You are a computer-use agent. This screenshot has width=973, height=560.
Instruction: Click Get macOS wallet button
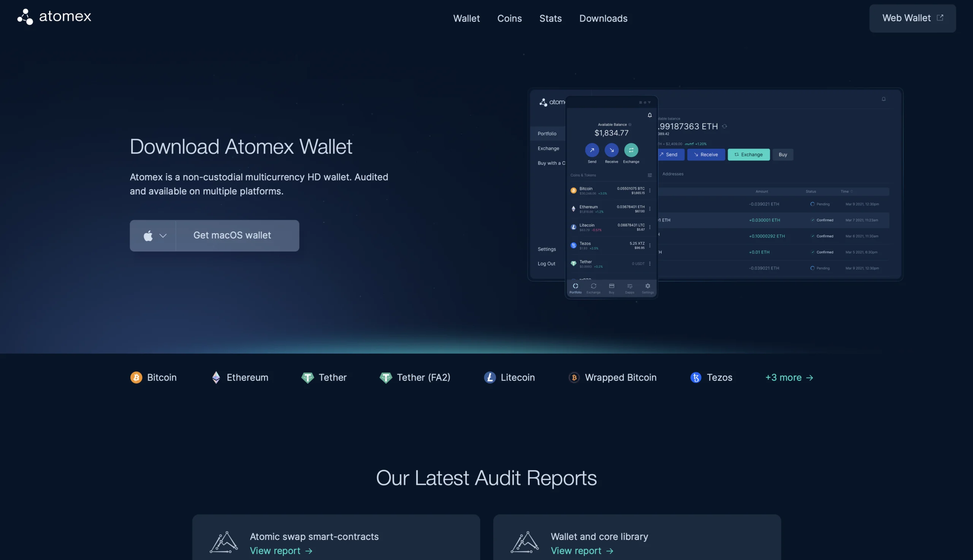coord(238,236)
